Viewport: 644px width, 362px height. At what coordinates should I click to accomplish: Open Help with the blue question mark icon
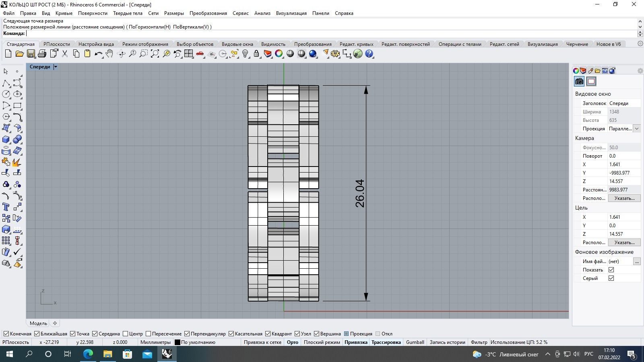[x=369, y=53]
